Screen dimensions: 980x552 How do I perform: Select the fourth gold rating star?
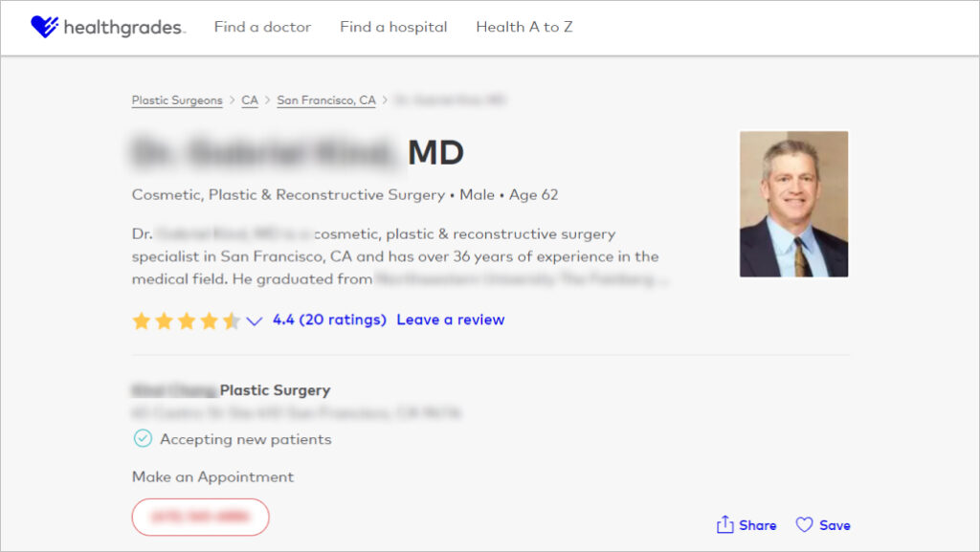209,320
